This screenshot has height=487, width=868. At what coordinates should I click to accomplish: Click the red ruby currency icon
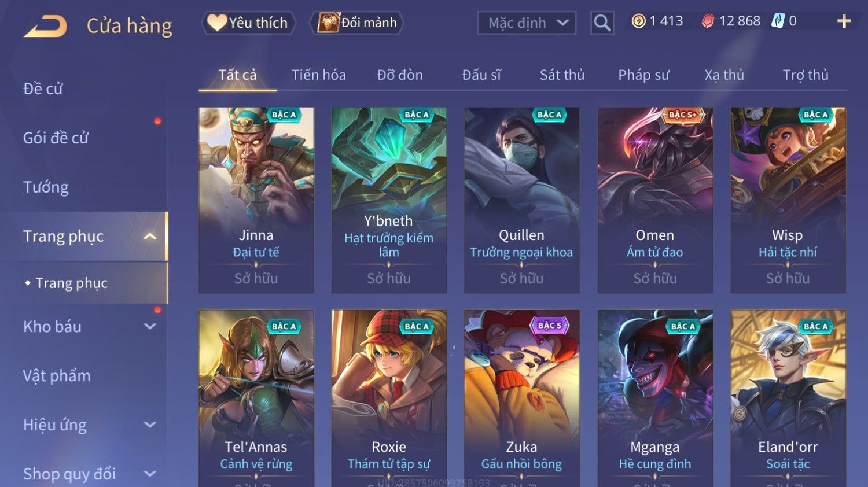point(708,21)
